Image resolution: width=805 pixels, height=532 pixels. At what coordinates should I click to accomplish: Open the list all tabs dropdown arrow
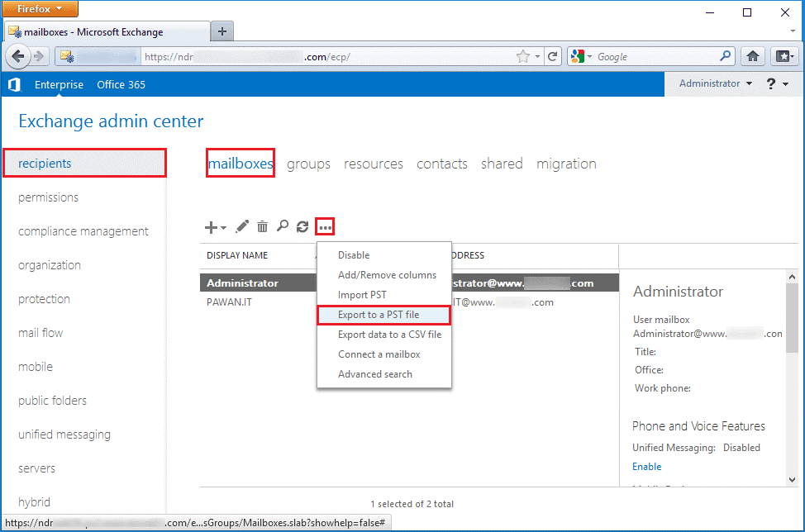(x=793, y=31)
